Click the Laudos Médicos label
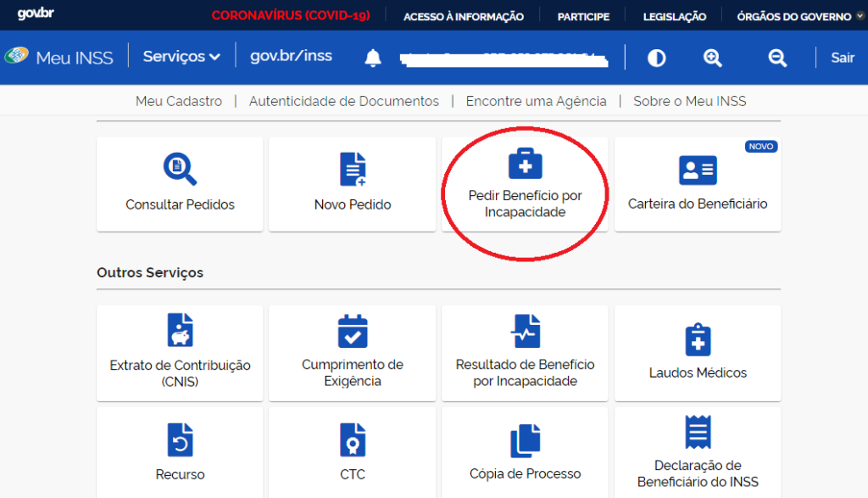 pos(698,372)
